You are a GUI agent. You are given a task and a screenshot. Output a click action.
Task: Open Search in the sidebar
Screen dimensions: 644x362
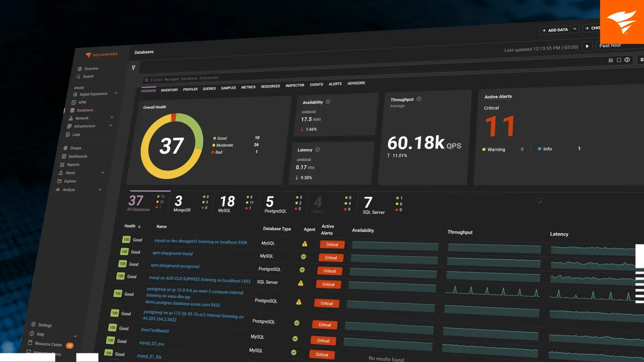point(85,76)
